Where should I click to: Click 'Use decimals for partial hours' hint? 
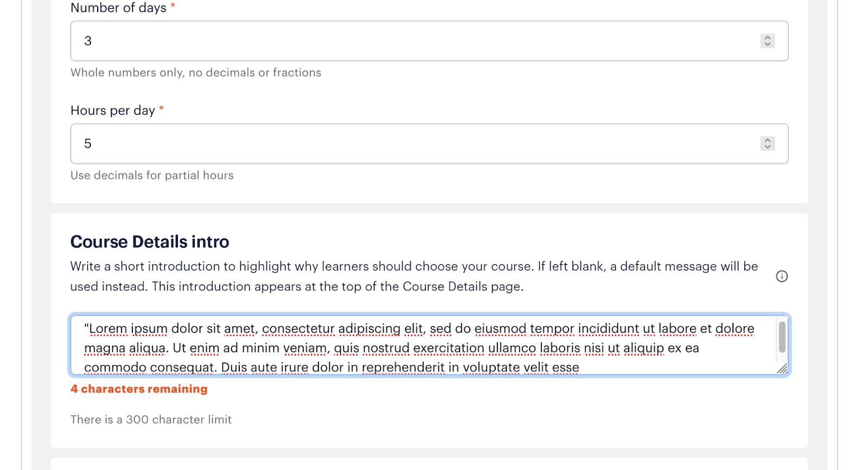point(152,175)
